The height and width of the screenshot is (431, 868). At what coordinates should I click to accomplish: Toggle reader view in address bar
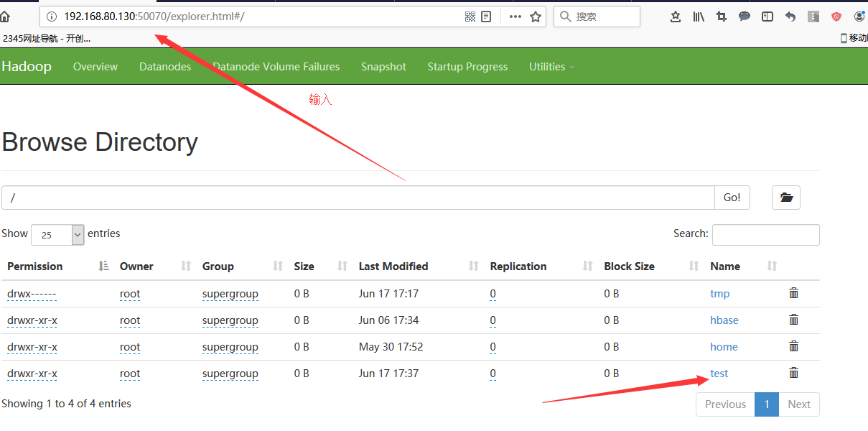[486, 17]
